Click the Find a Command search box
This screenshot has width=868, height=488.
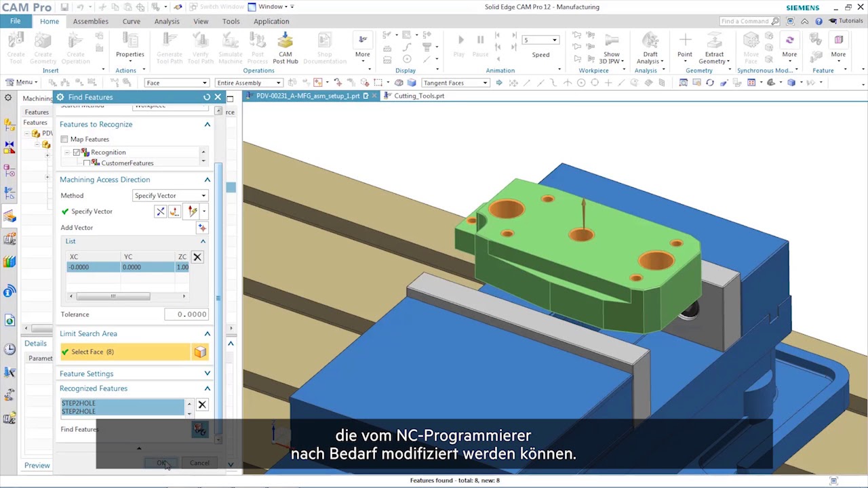pos(749,21)
